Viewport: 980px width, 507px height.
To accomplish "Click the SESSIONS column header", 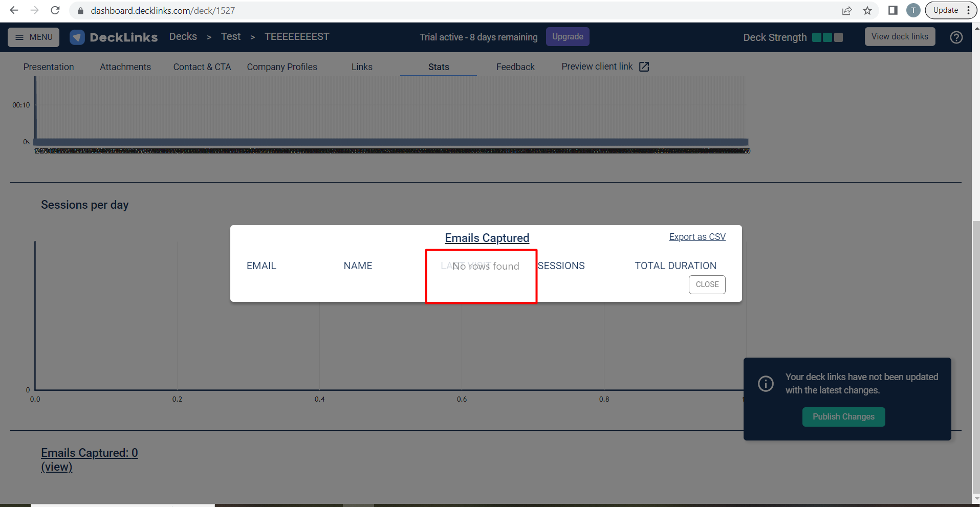I will pos(561,266).
